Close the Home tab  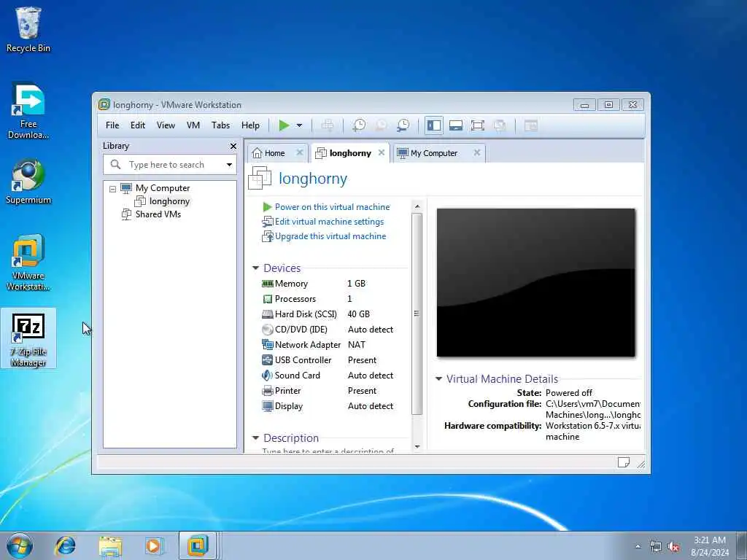point(300,152)
